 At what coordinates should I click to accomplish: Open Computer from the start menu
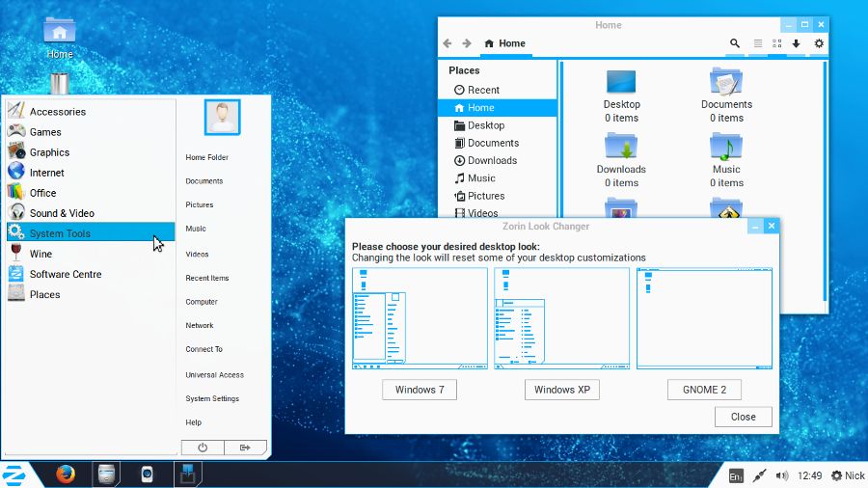[202, 302]
